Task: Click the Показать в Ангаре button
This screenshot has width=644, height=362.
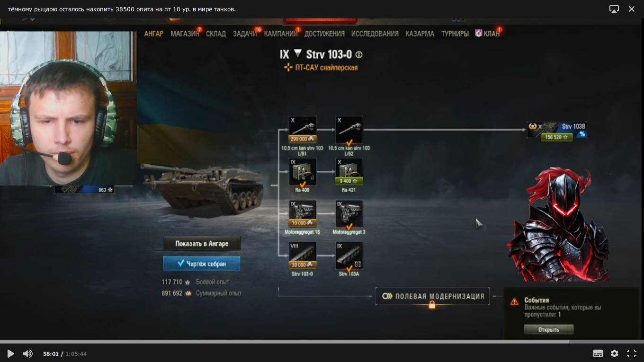Action: [202, 244]
